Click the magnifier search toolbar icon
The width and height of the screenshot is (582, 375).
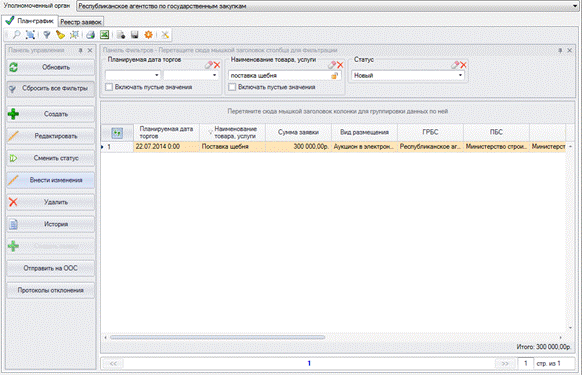[x=16, y=35]
